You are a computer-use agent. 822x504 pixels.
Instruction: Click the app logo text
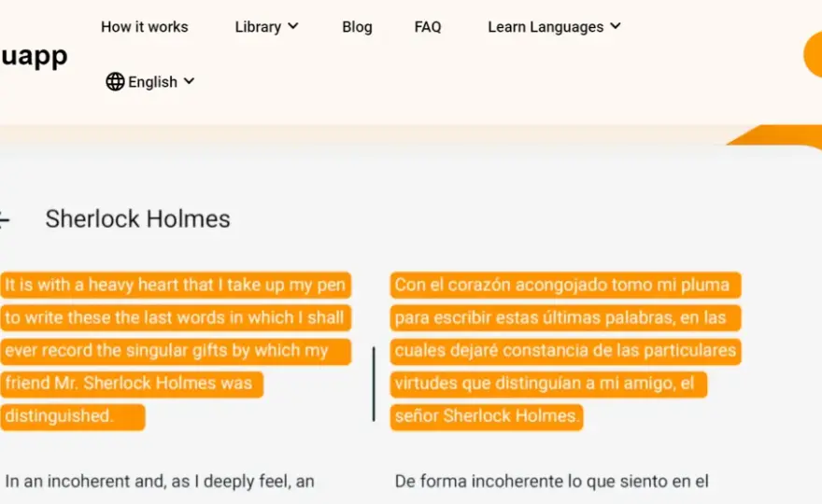pyautogui.click(x=34, y=56)
